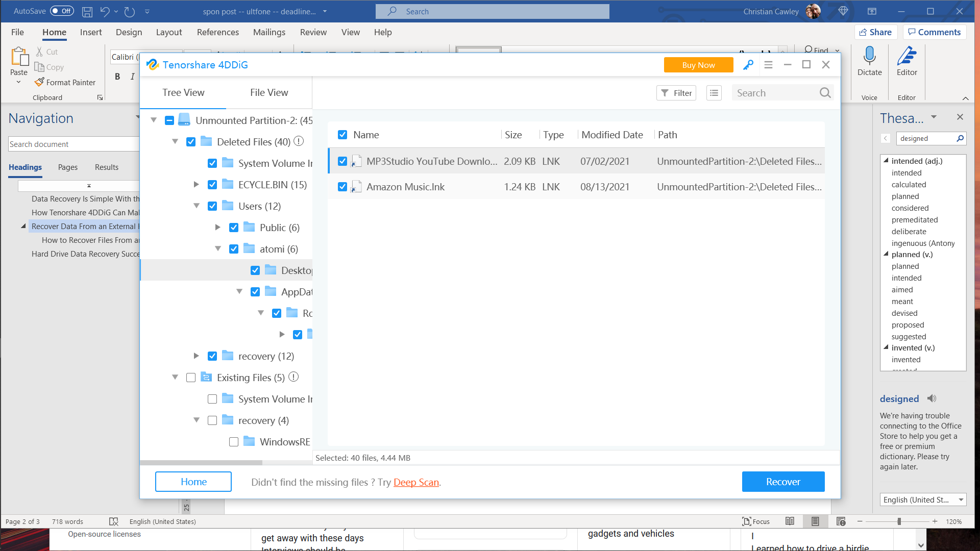Click the Word zoom slider handle
Viewport: 980px width, 551px height.
[899, 521]
